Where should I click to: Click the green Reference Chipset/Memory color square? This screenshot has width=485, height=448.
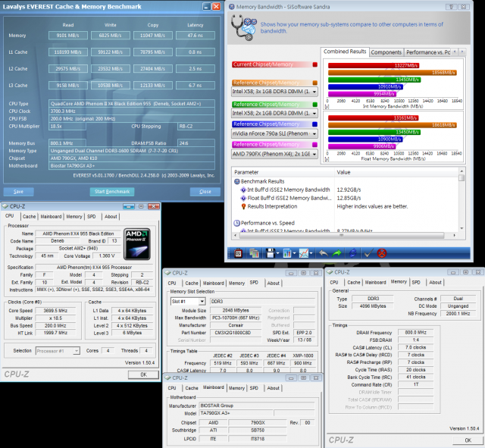(x=315, y=105)
